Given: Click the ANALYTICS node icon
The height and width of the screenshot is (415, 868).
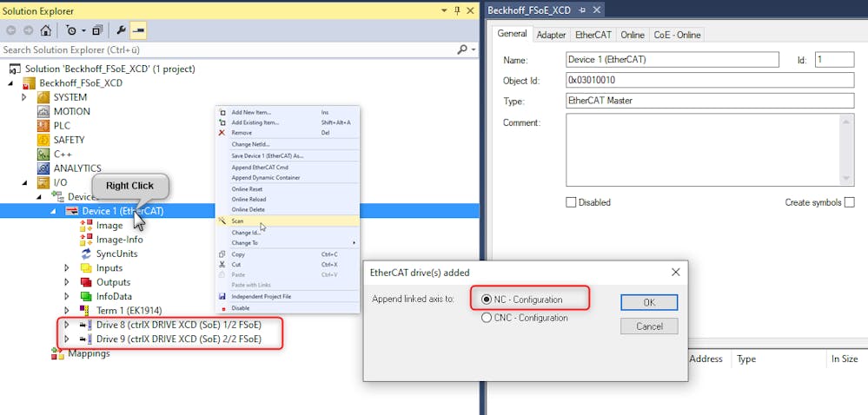Looking at the screenshot, I should [43, 168].
